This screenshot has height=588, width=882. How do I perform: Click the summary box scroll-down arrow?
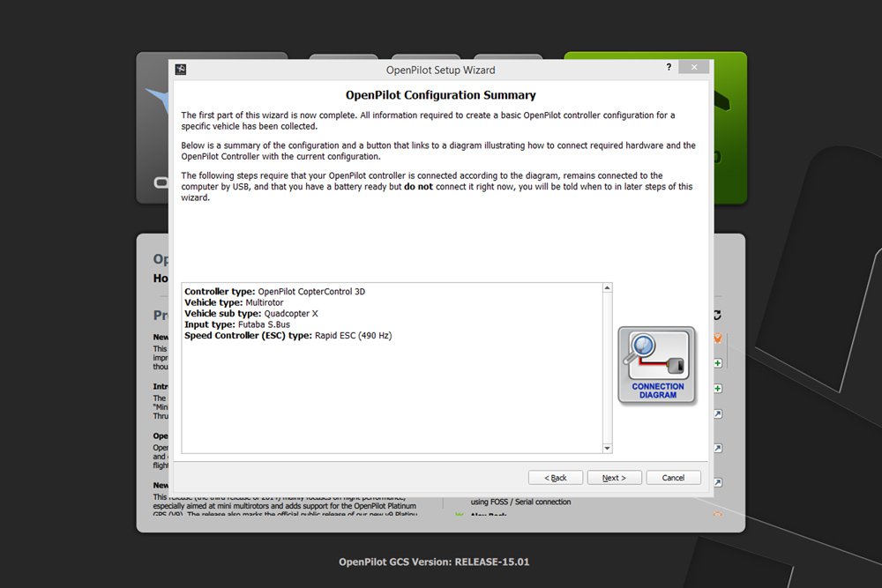(x=607, y=448)
